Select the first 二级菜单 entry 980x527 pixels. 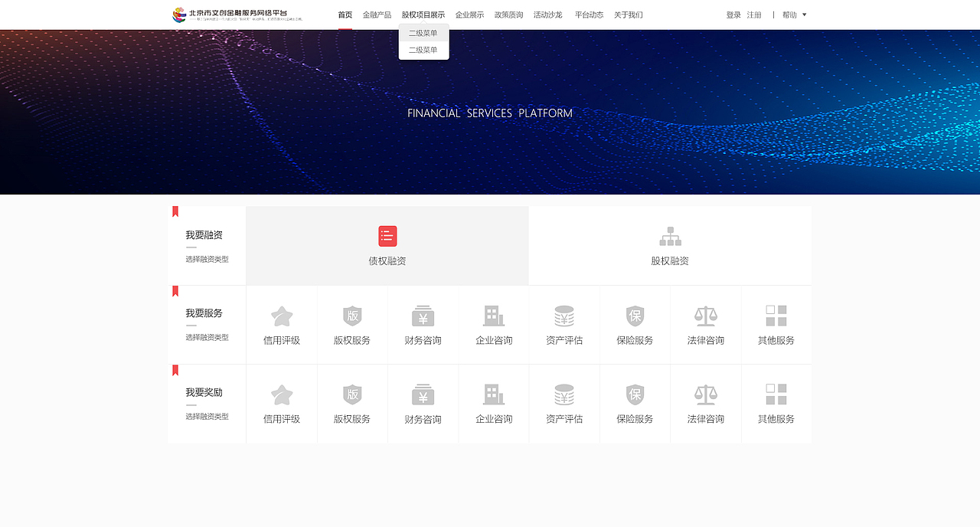tap(423, 32)
